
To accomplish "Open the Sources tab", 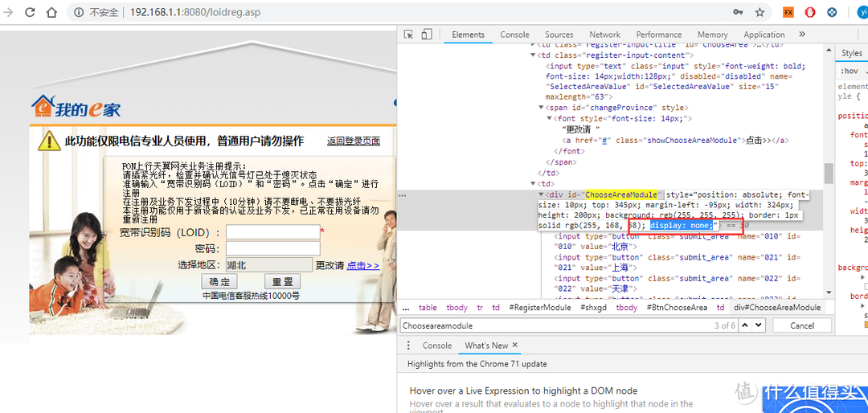I will tap(559, 35).
